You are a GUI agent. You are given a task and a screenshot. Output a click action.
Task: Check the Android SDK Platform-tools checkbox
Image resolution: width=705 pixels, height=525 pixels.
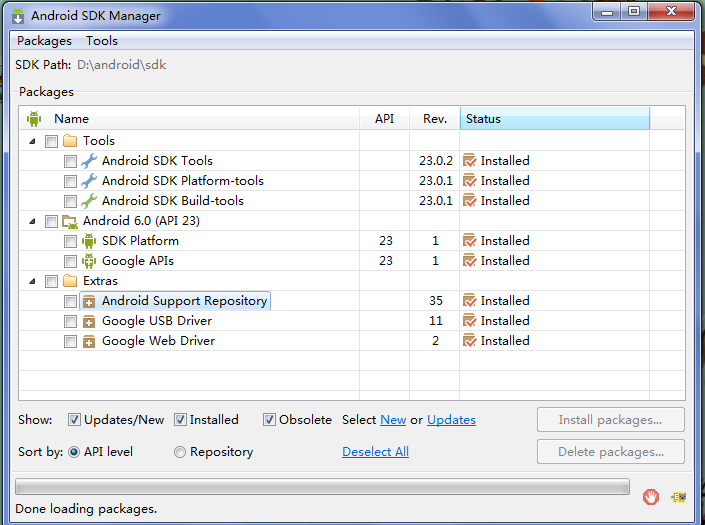(x=70, y=181)
